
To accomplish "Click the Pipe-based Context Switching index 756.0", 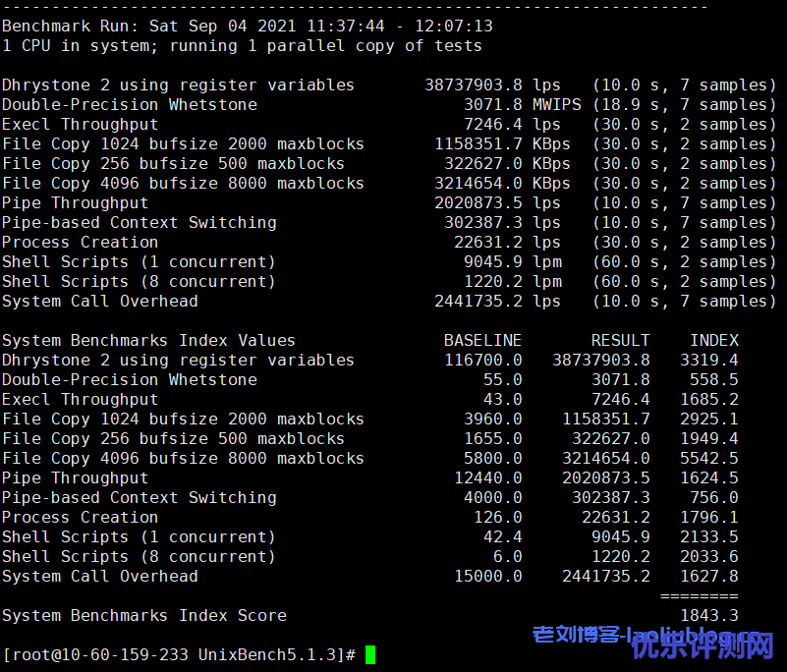I will 713,497.
